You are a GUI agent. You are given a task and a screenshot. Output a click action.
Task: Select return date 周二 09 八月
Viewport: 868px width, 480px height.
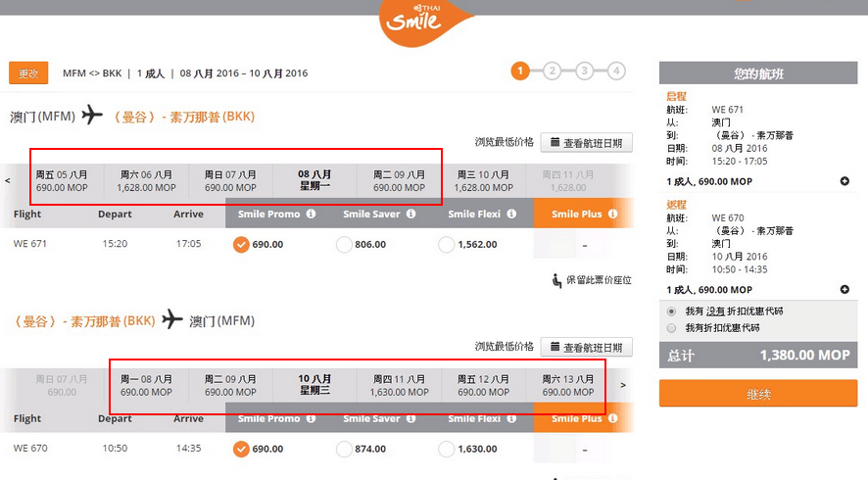click(x=230, y=385)
